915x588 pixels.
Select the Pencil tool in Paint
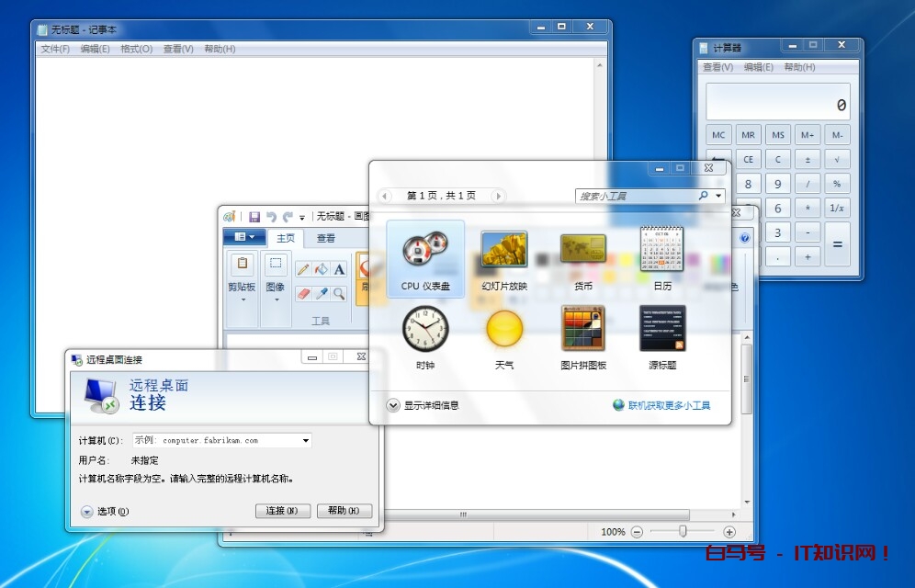(303, 269)
